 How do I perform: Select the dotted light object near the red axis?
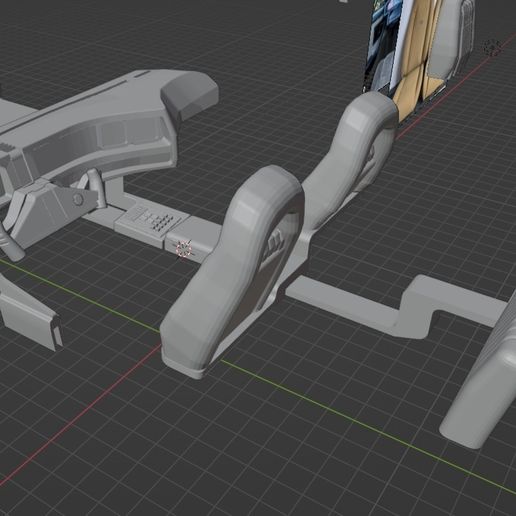492,48
